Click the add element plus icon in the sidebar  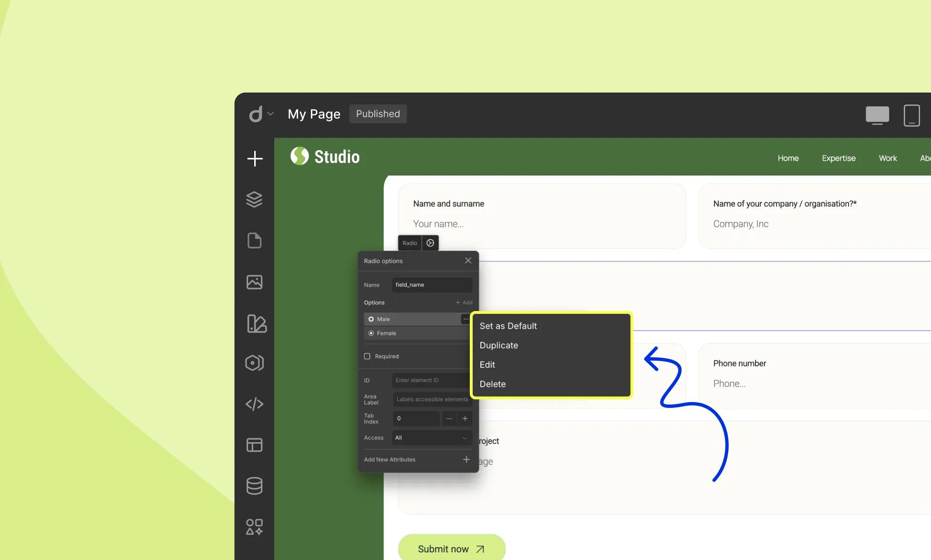(255, 159)
